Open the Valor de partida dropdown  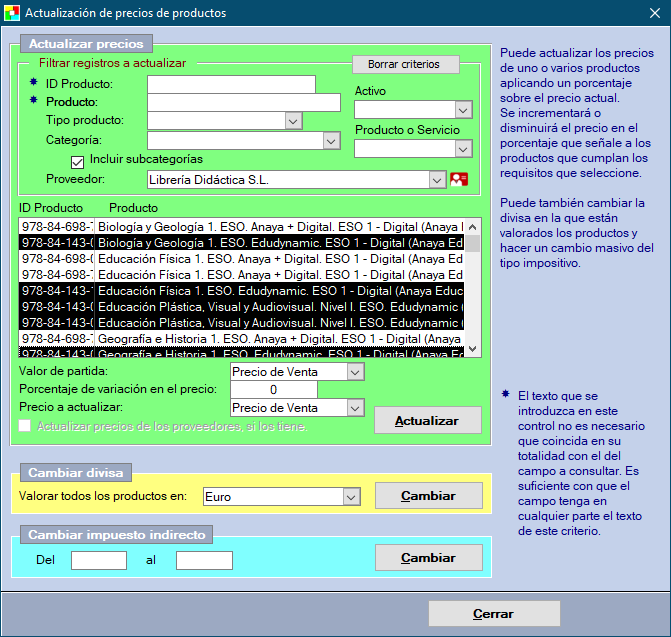355,372
